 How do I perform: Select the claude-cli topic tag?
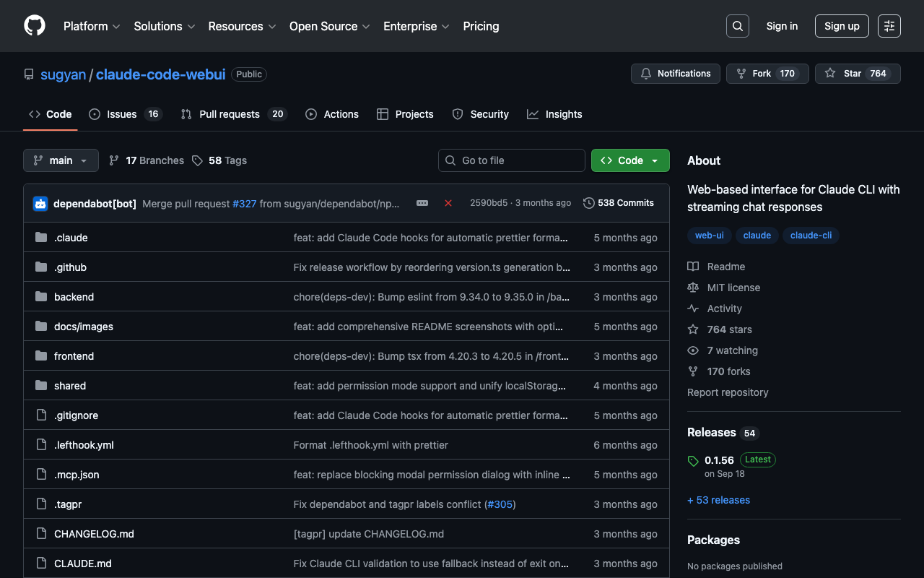point(811,236)
